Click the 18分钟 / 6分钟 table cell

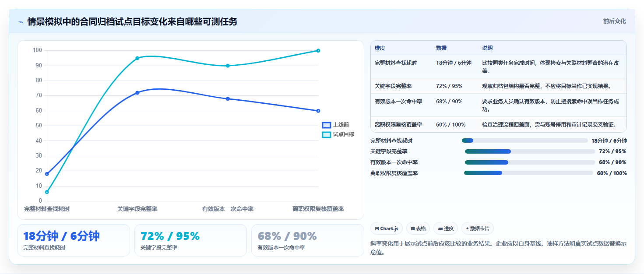(454, 63)
